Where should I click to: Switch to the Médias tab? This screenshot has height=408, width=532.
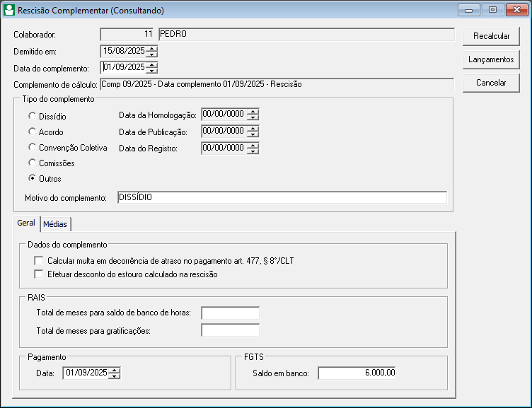pos(55,224)
